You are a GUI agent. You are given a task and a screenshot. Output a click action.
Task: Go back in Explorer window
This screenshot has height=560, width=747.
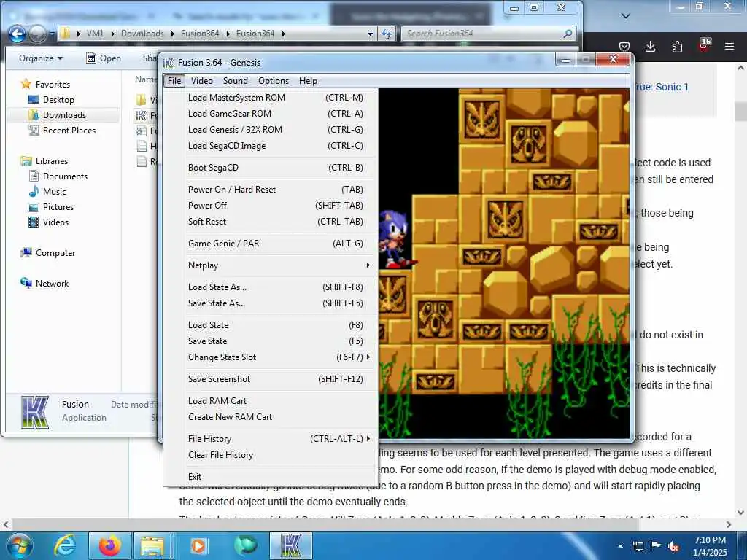(18, 34)
